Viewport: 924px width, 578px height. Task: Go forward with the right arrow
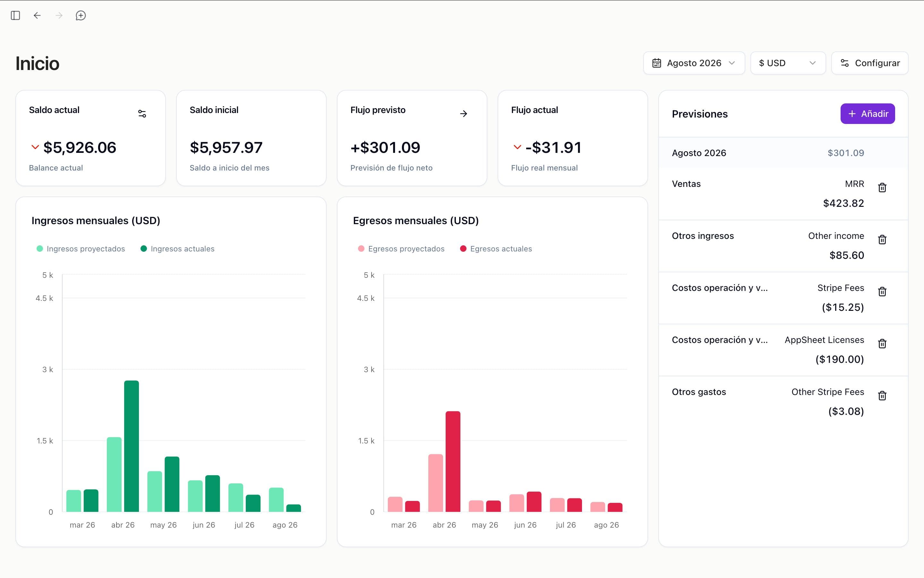coord(59,15)
